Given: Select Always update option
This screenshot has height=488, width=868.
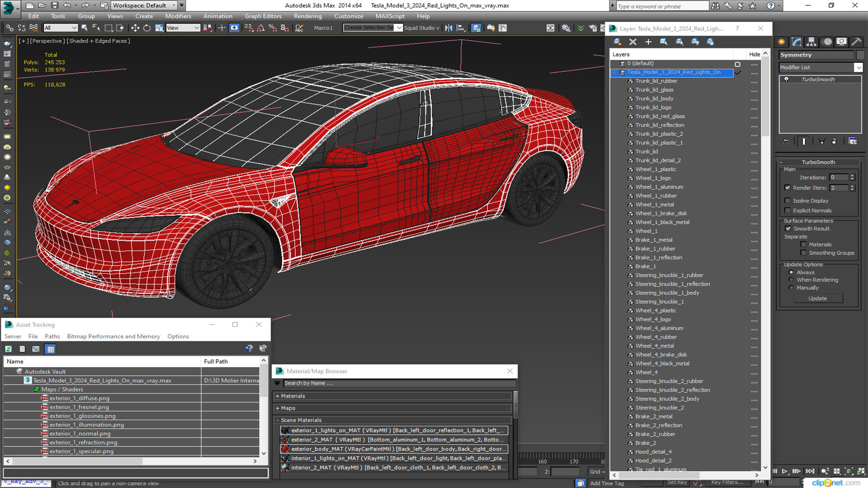Looking at the screenshot, I should [791, 272].
